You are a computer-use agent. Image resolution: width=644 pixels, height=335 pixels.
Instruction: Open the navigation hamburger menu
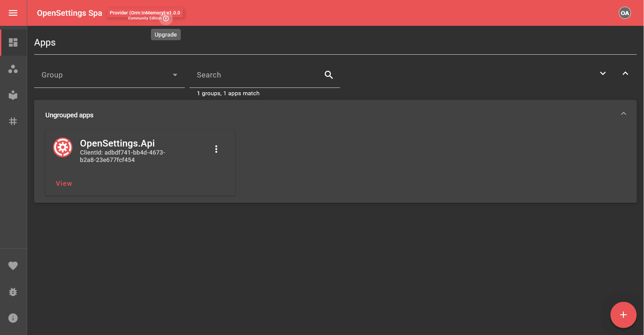[x=13, y=13]
